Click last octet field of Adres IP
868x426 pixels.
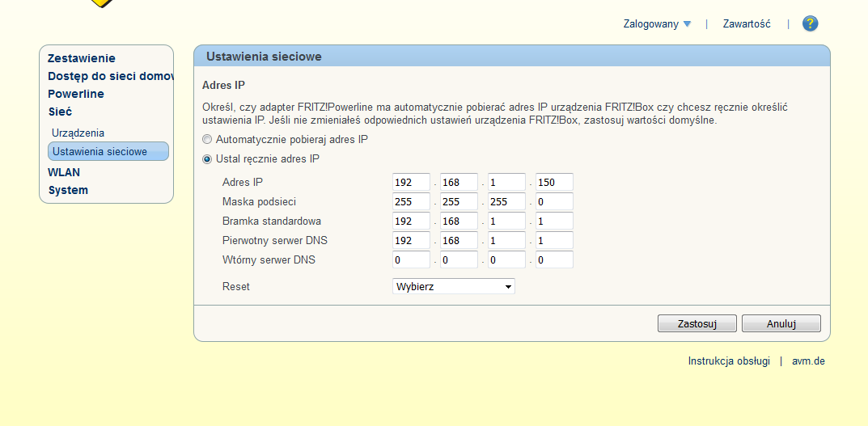pos(553,183)
